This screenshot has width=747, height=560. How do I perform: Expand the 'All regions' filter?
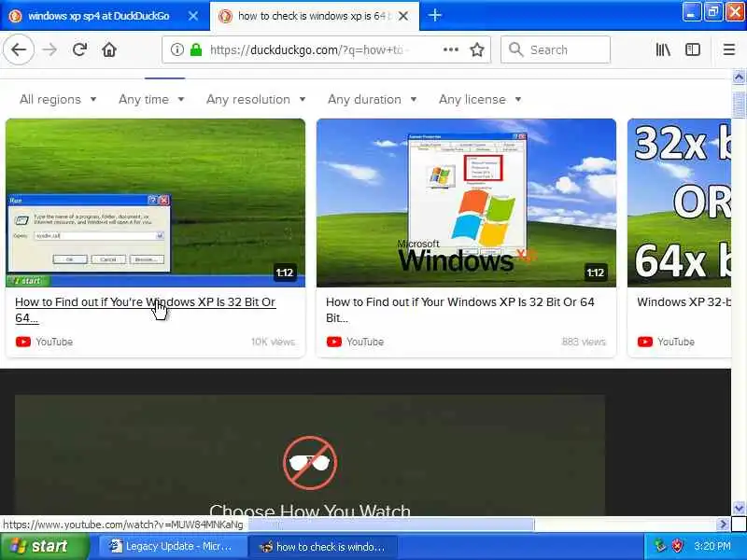58,99
